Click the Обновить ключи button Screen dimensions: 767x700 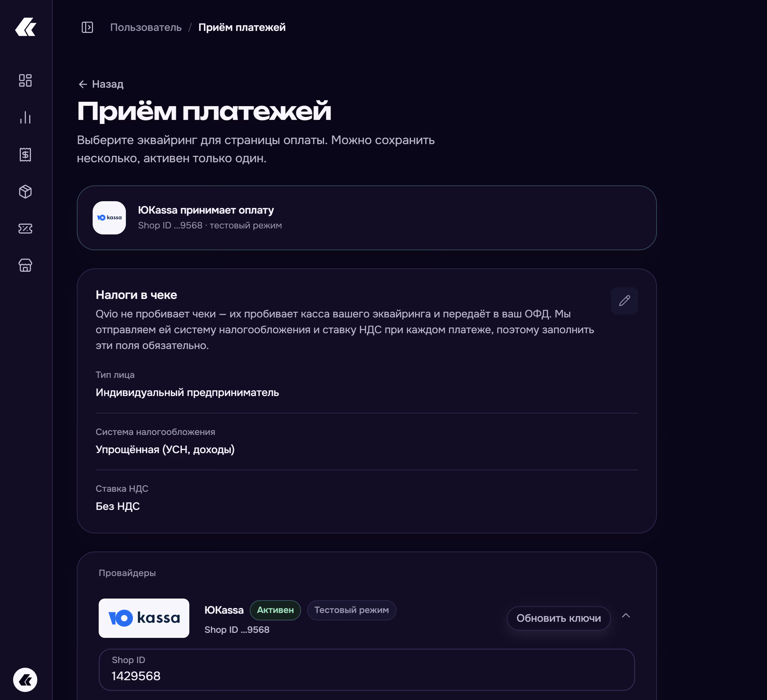click(559, 618)
